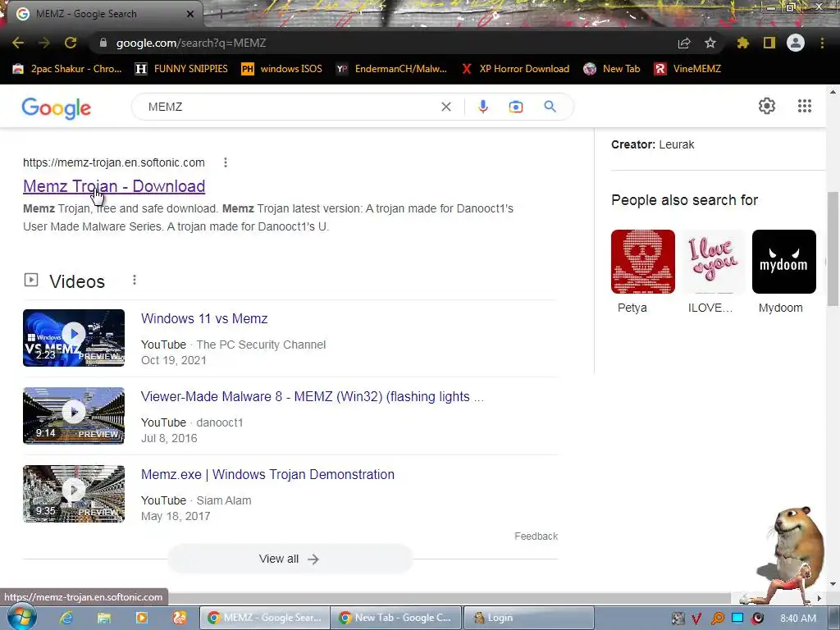The width and height of the screenshot is (840, 630).
Task: Open more options for the softonic result
Action: (226, 162)
